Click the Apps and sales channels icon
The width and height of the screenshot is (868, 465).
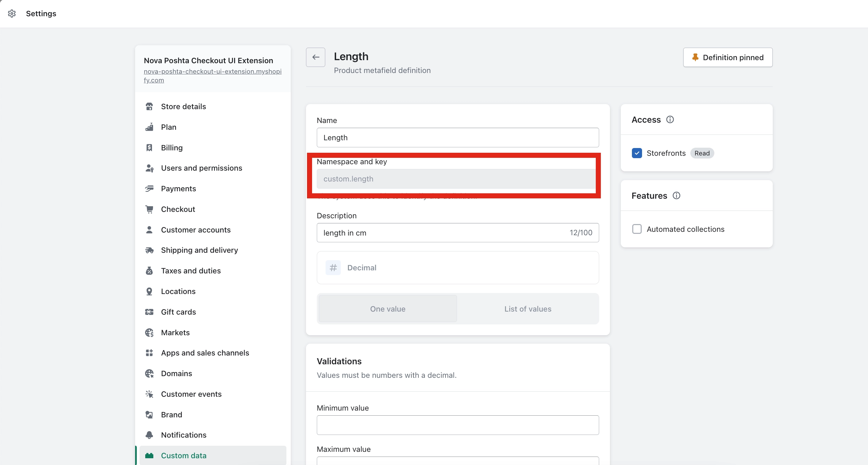click(149, 353)
